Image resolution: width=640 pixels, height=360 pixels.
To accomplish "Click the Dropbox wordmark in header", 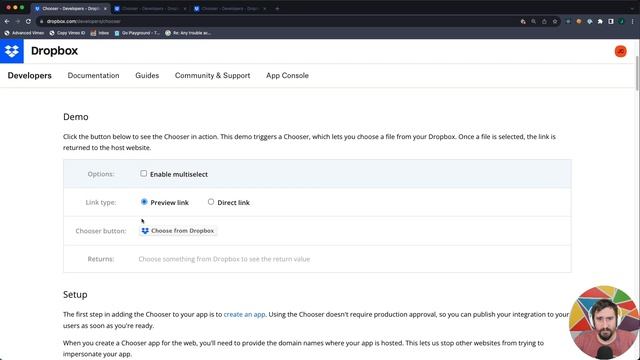I will pos(54,51).
